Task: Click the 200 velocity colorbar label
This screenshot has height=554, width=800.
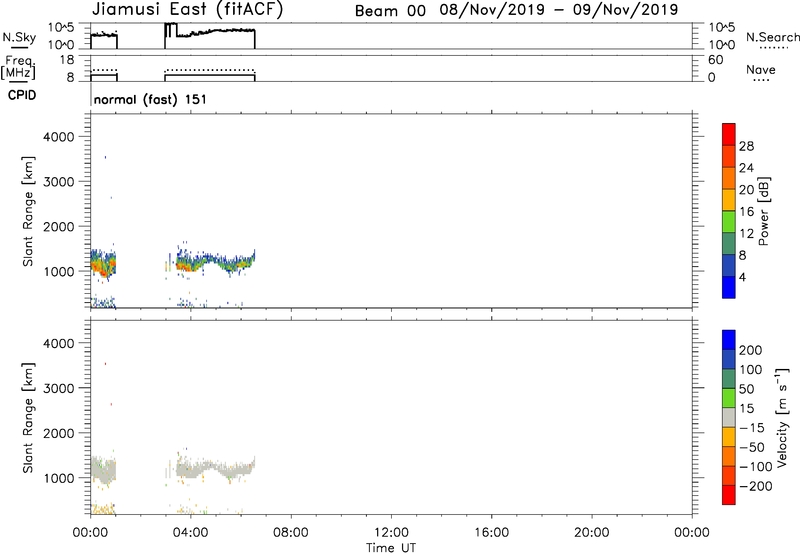Action: coord(751,350)
